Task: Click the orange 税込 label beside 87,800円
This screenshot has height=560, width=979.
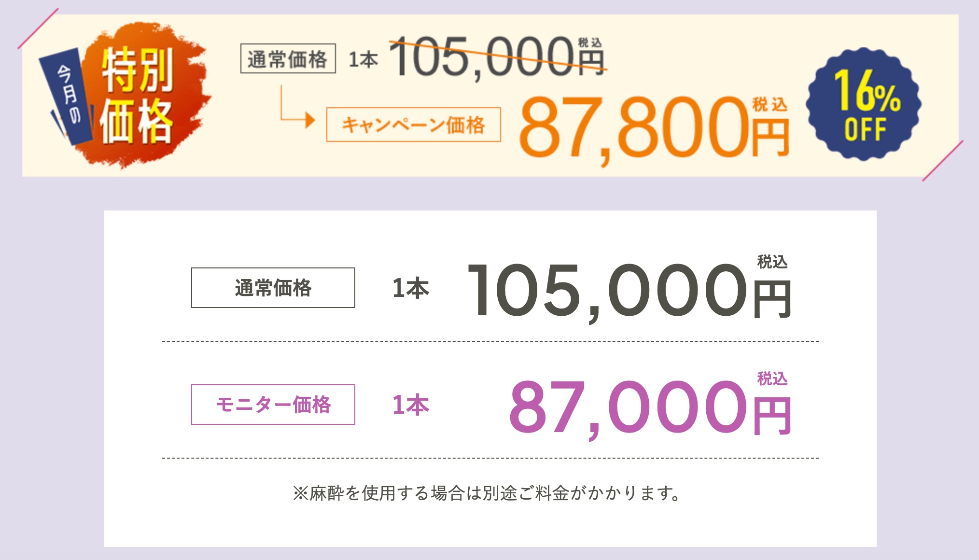Action: [769, 104]
